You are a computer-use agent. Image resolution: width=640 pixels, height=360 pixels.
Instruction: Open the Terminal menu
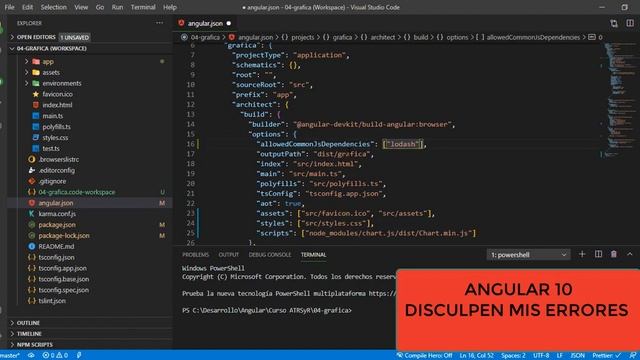click(143, 7)
